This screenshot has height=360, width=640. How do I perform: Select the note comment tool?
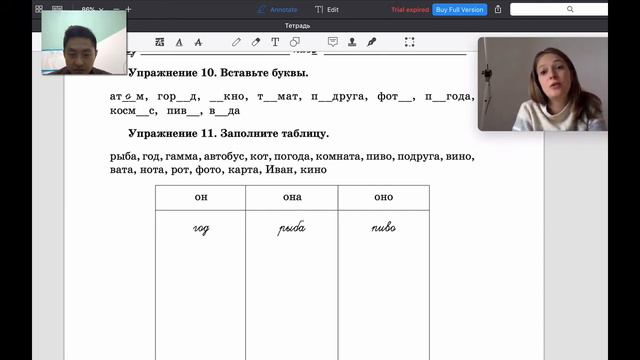pyautogui.click(x=333, y=42)
